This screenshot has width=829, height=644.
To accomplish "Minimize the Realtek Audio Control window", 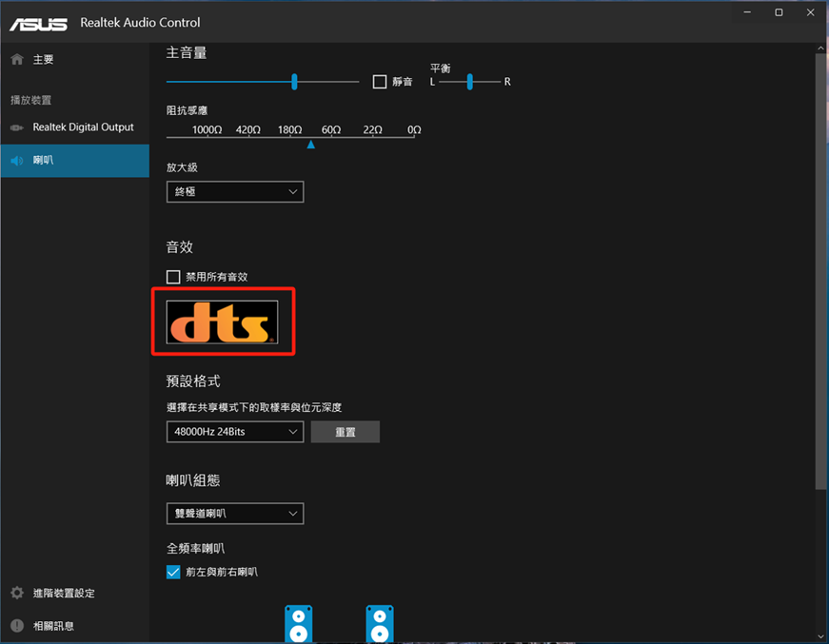I will click(x=747, y=12).
